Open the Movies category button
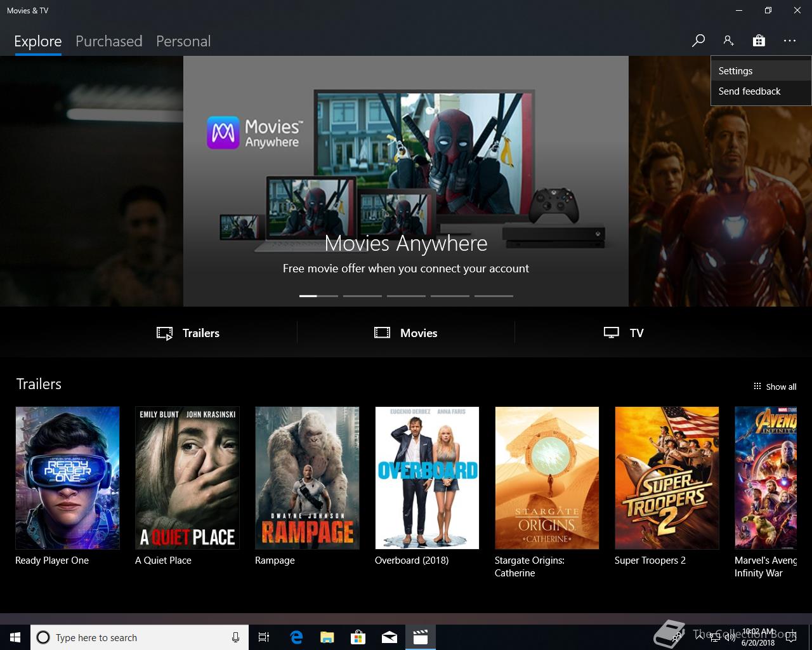Image resolution: width=812 pixels, height=650 pixels. [406, 333]
